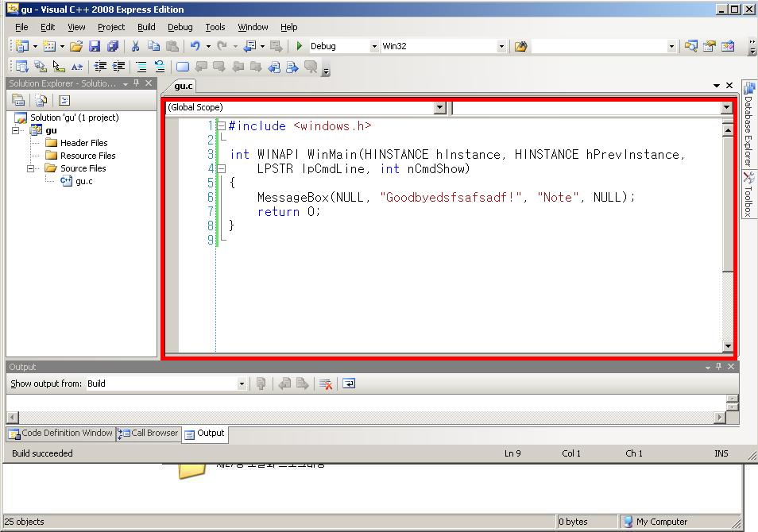The width and height of the screenshot is (758, 532).
Task: Collapse the #include outlining region on line 1
Action: 222,126
